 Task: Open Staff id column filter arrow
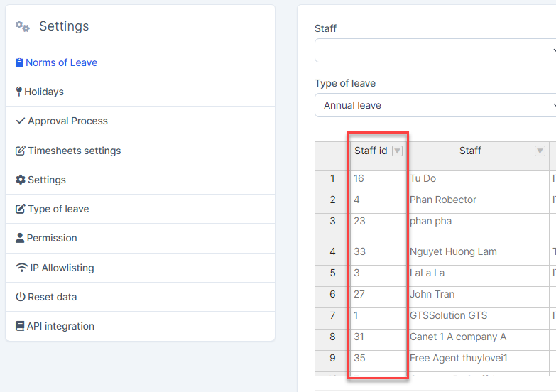[x=397, y=151]
